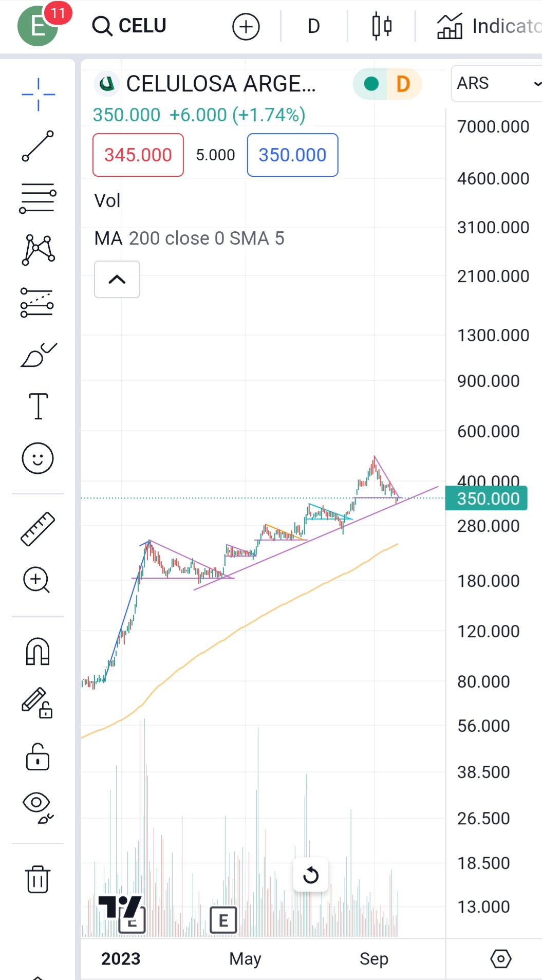
Task: Select the crosshair cursor tool
Action: coord(38,95)
